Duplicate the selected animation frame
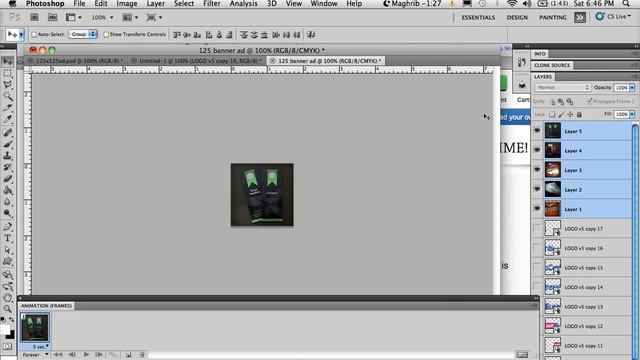The width and height of the screenshot is (640, 360). tap(128, 355)
